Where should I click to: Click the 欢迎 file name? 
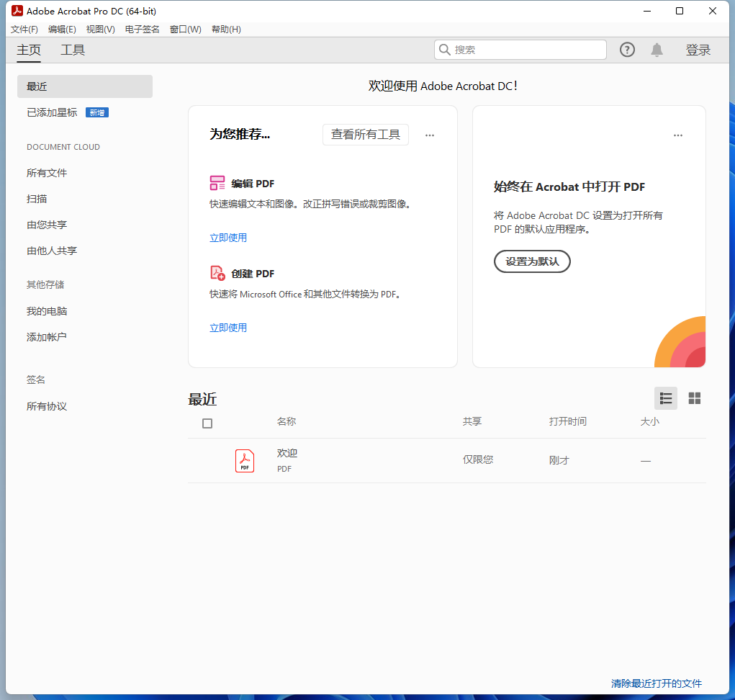point(287,453)
